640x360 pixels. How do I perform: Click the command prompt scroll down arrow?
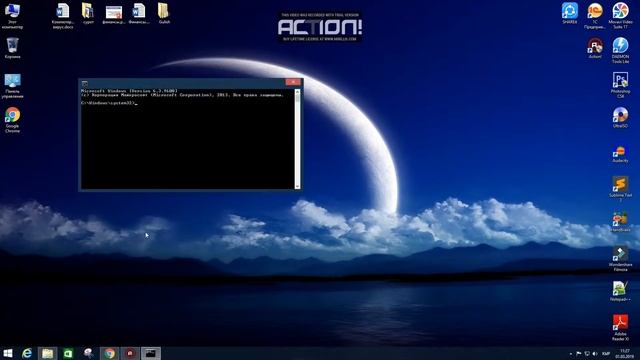(x=297, y=186)
